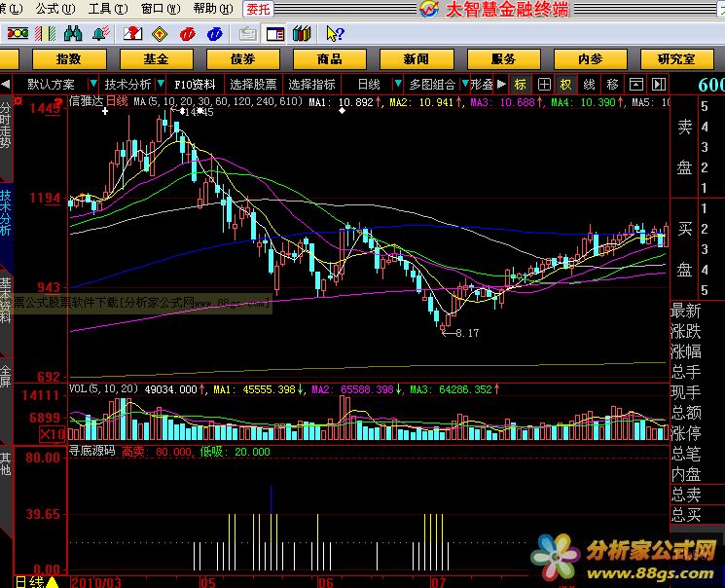Click the yellow triangle next to bottom 日线
The height and width of the screenshot is (588, 725).
(53, 582)
